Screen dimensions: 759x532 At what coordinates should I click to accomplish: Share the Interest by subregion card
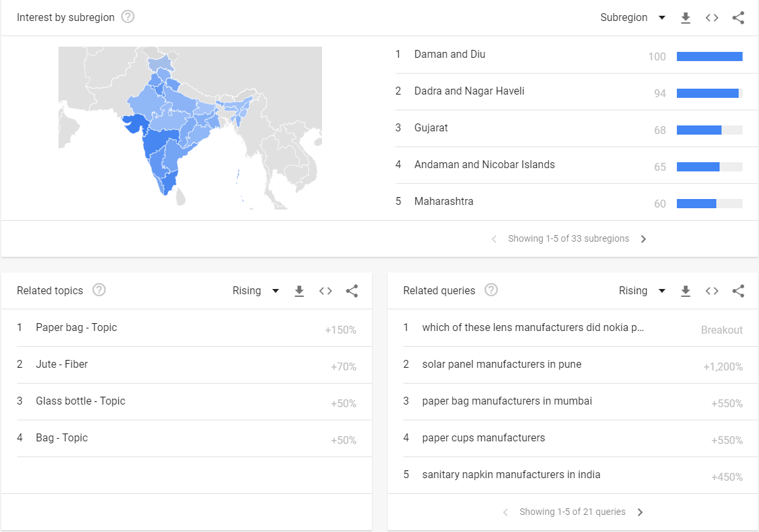pos(738,18)
